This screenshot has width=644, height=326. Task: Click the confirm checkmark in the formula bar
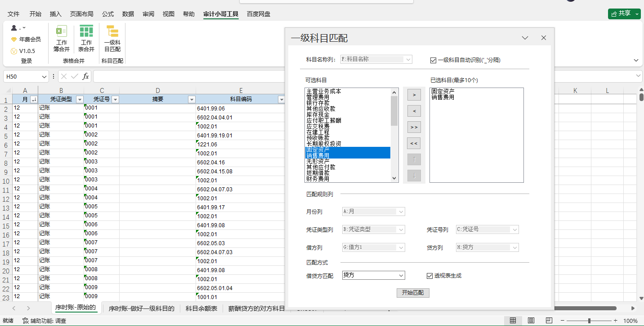click(x=75, y=76)
